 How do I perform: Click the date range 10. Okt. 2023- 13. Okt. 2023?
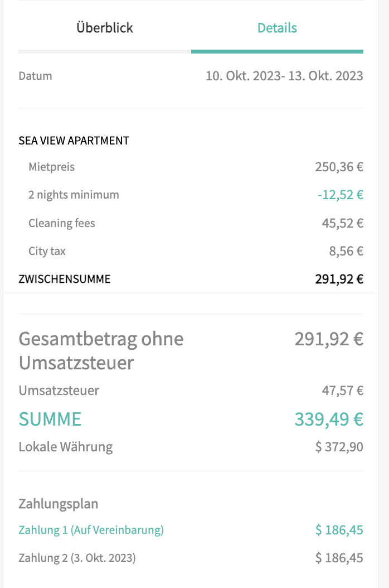pyautogui.click(x=284, y=76)
